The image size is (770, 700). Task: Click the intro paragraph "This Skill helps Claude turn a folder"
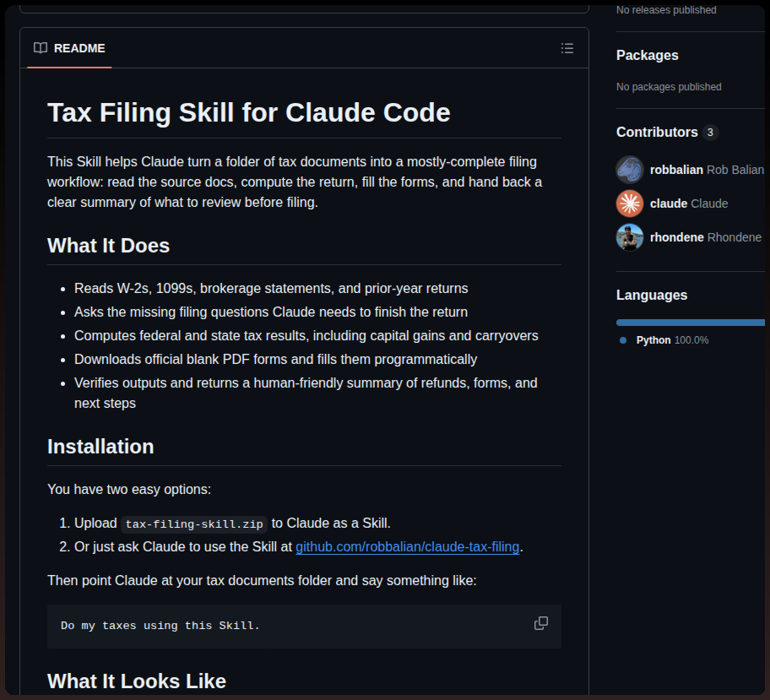[295, 182]
